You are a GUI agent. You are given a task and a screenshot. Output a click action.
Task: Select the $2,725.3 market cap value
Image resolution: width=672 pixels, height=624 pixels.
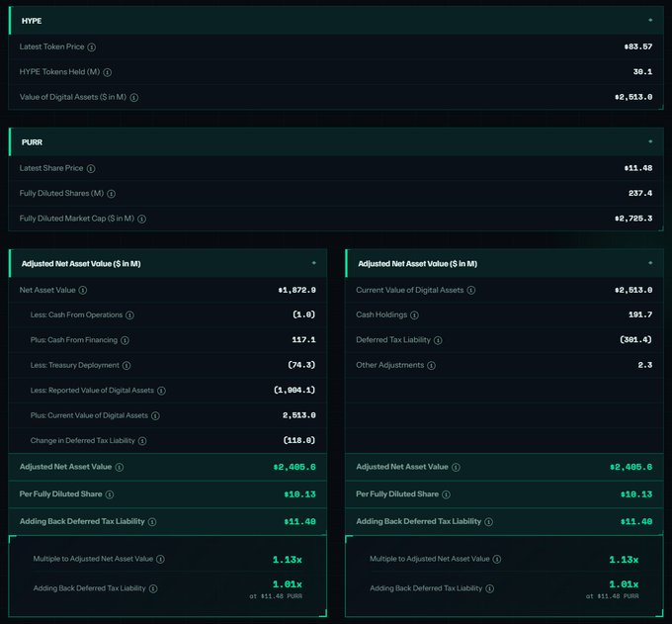tap(633, 219)
